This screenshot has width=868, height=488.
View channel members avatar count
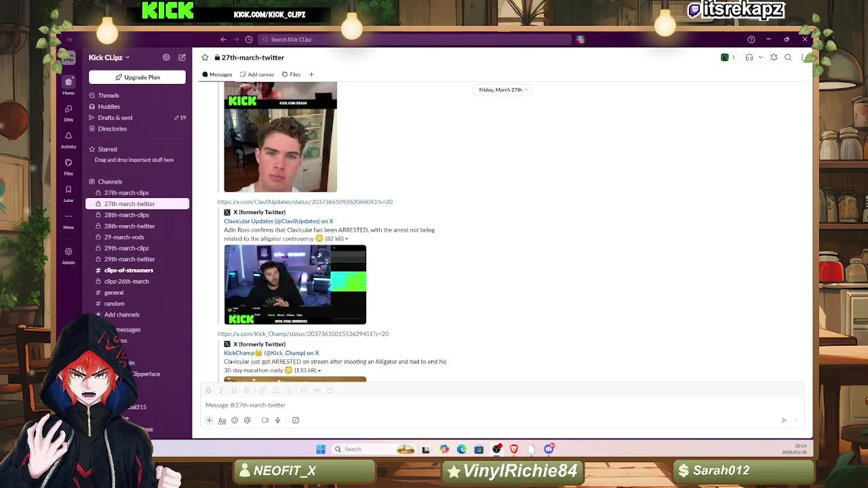(x=728, y=58)
